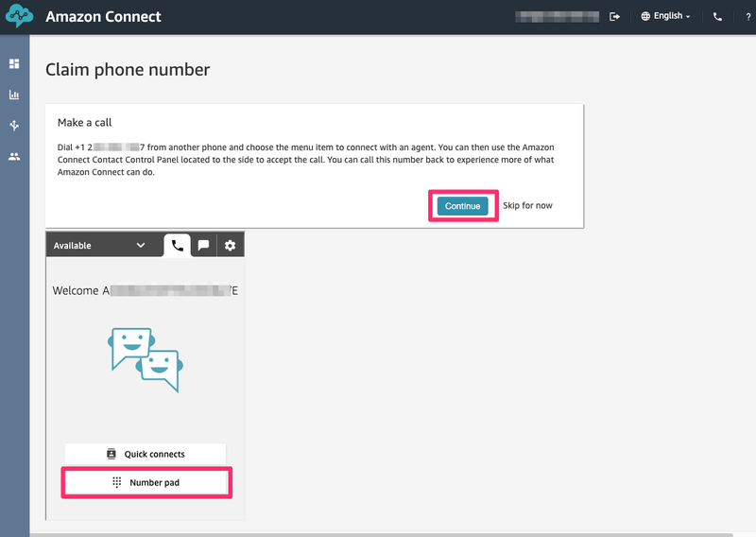This screenshot has width=756, height=537.
Task: Switch to the chat tab in control panel
Action: pyautogui.click(x=203, y=245)
